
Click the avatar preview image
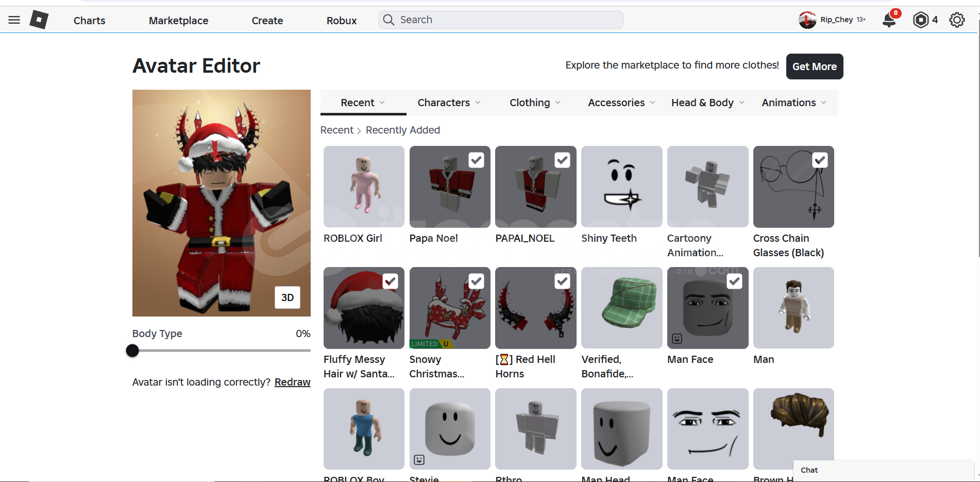[x=222, y=203]
